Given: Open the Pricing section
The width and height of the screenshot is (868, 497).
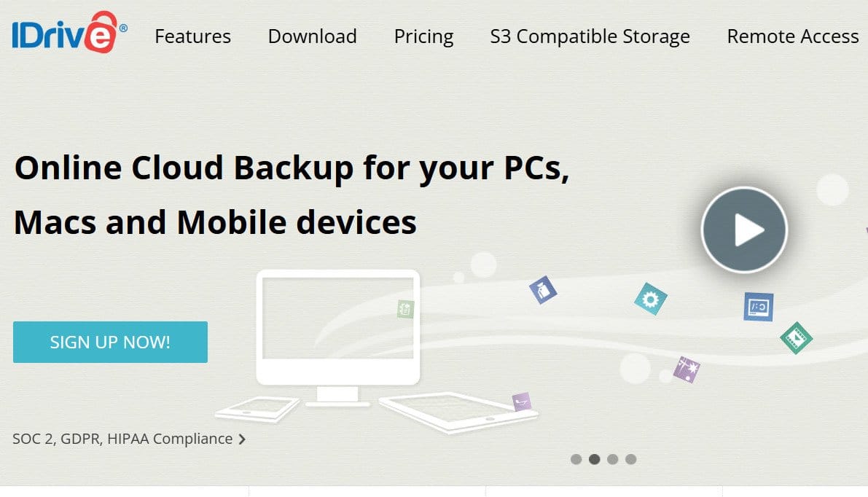Looking at the screenshot, I should tap(423, 36).
